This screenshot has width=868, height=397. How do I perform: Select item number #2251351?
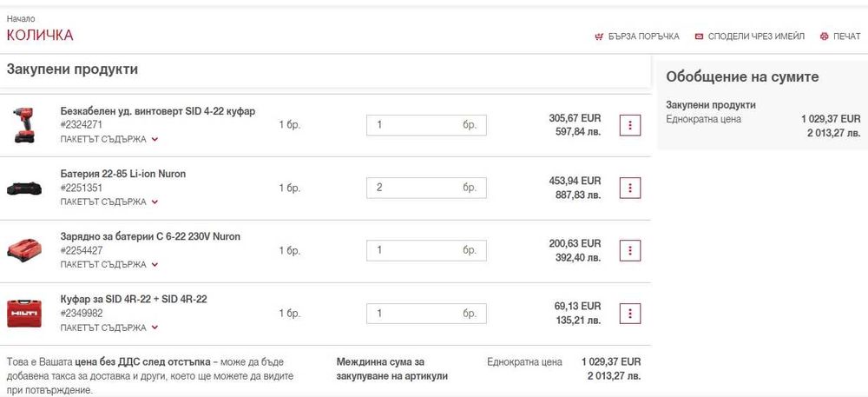82,188
